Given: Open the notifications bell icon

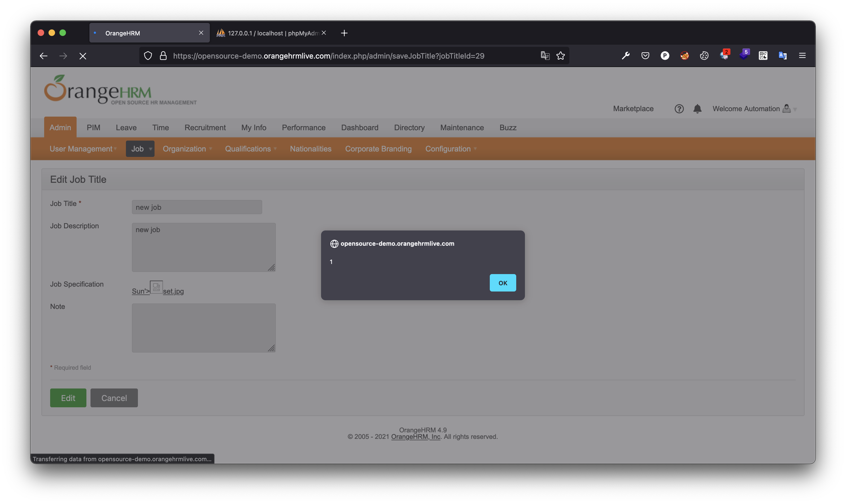Looking at the screenshot, I should tap(697, 109).
